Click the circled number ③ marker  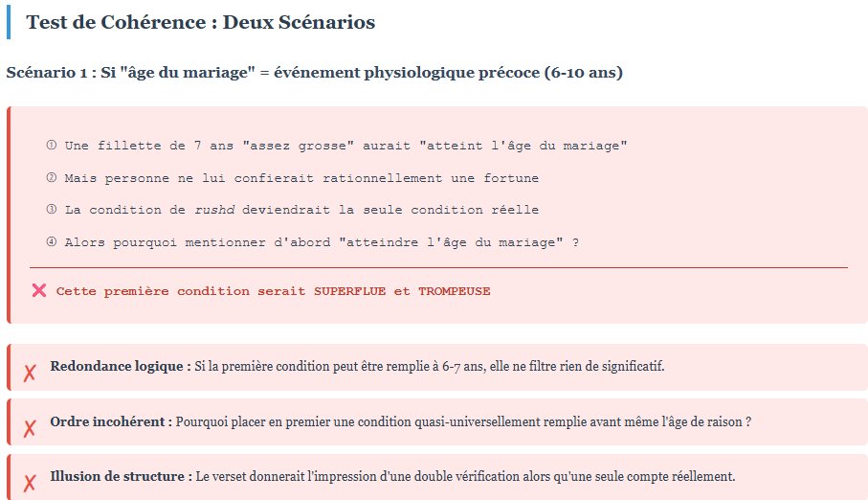51,210
